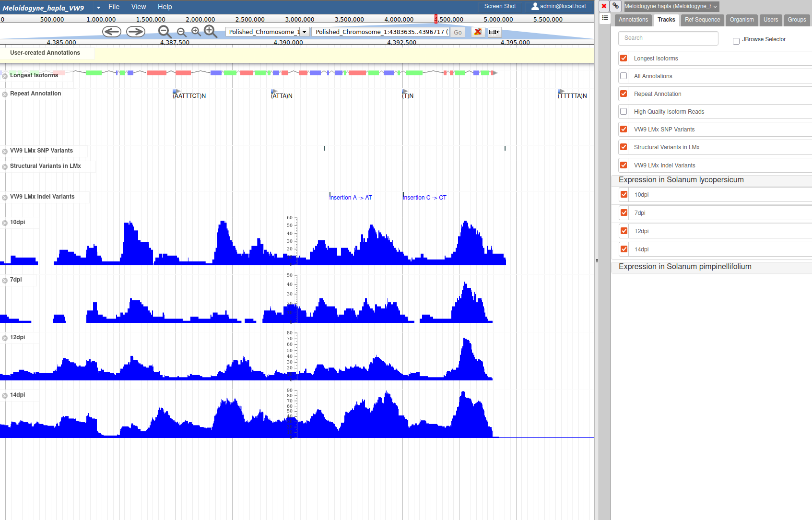Image resolution: width=812 pixels, height=520 pixels.
Task: Click the location coordinates input box
Action: pyautogui.click(x=381, y=32)
